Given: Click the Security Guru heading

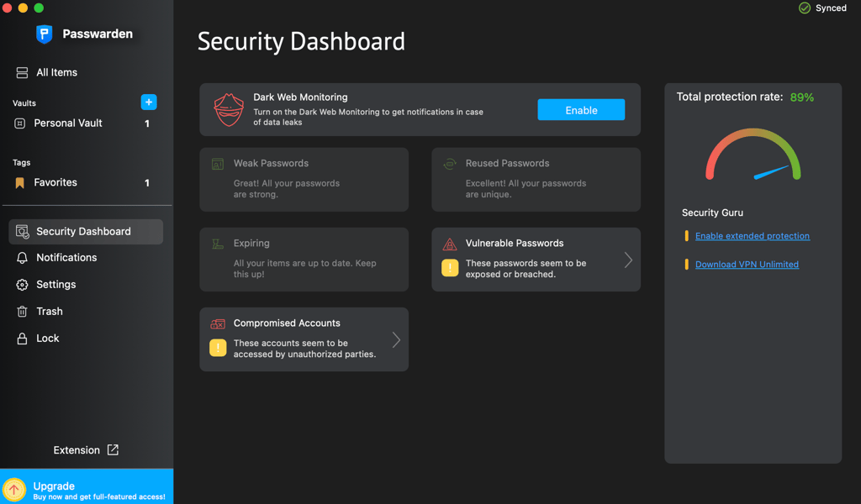Looking at the screenshot, I should click(x=712, y=213).
